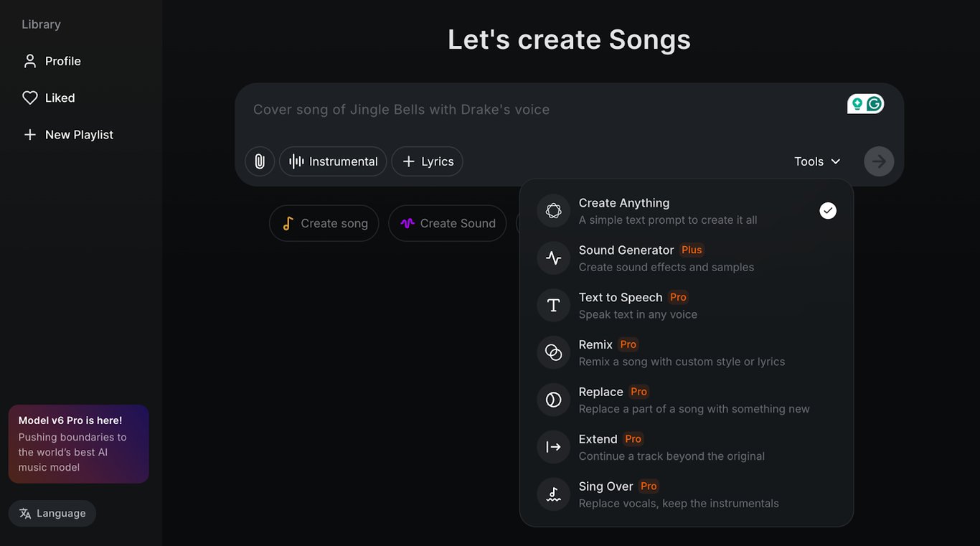Click the Liked heart icon in sidebar
The width and height of the screenshot is (980, 546).
pos(29,98)
